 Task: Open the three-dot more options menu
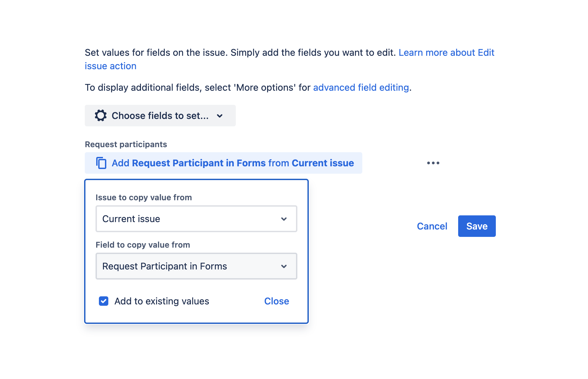pos(433,163)
